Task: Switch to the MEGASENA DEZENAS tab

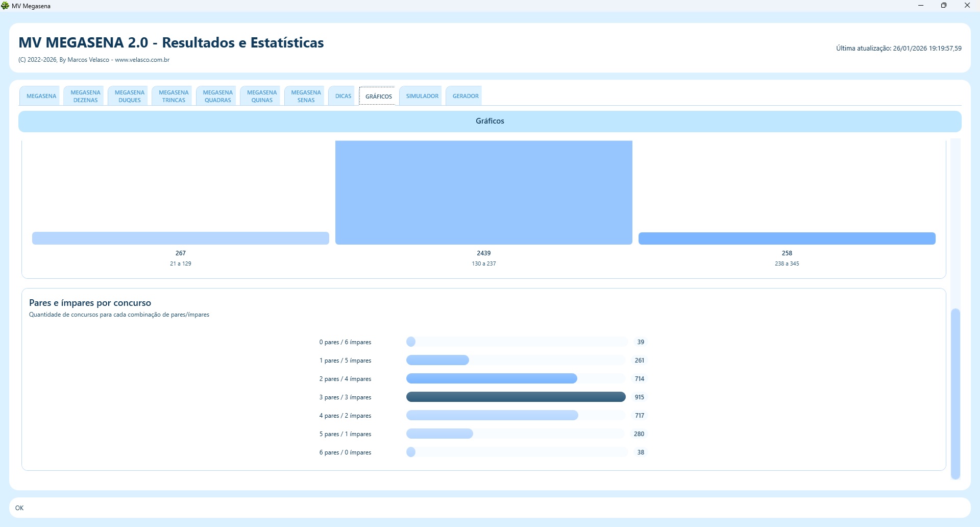Action: pos(85,96)
